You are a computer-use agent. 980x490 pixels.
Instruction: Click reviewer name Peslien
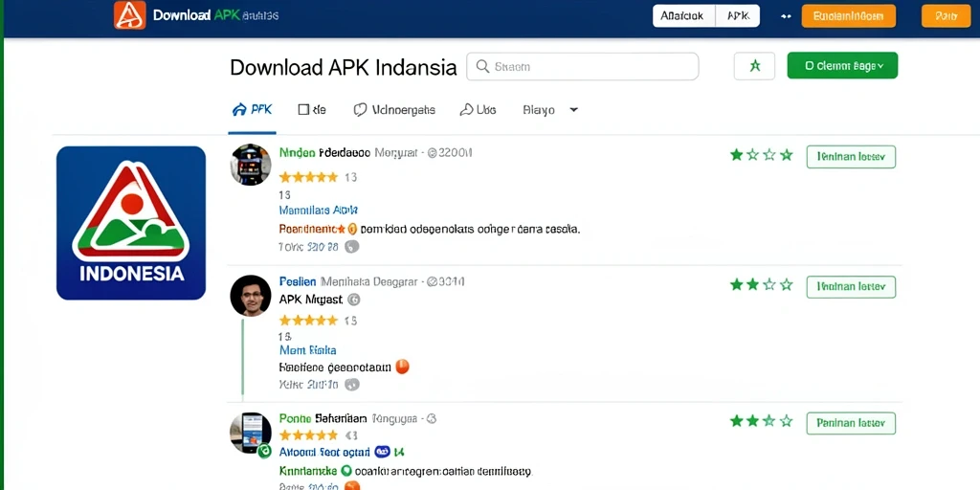298,282
